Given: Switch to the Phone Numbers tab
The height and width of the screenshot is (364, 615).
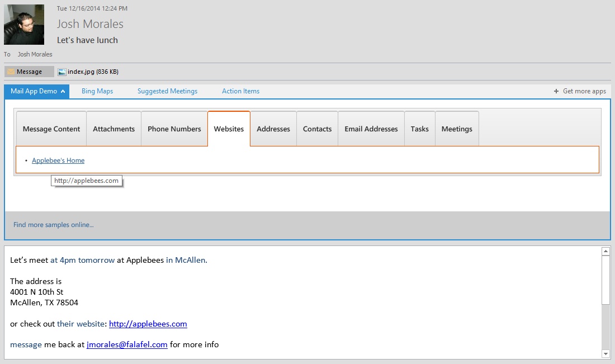Looking at the screenshot, I should pyautogui.click(x=174, y=129).
